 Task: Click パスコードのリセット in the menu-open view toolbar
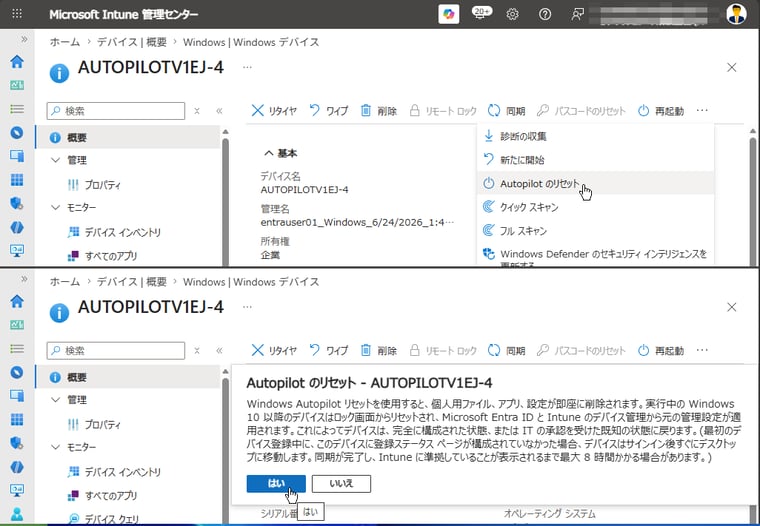tap(581, 111)
